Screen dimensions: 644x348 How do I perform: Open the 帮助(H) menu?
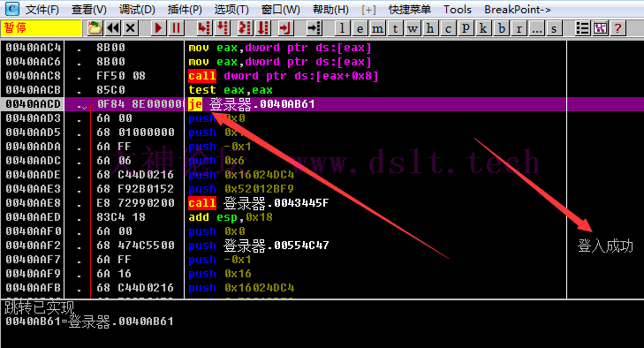[x=330, y=9]
